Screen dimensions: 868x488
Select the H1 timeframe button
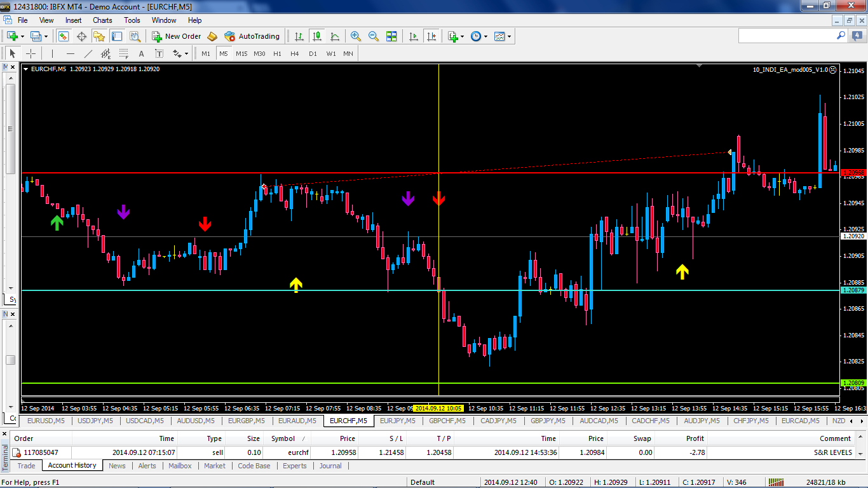click(277, 53)
